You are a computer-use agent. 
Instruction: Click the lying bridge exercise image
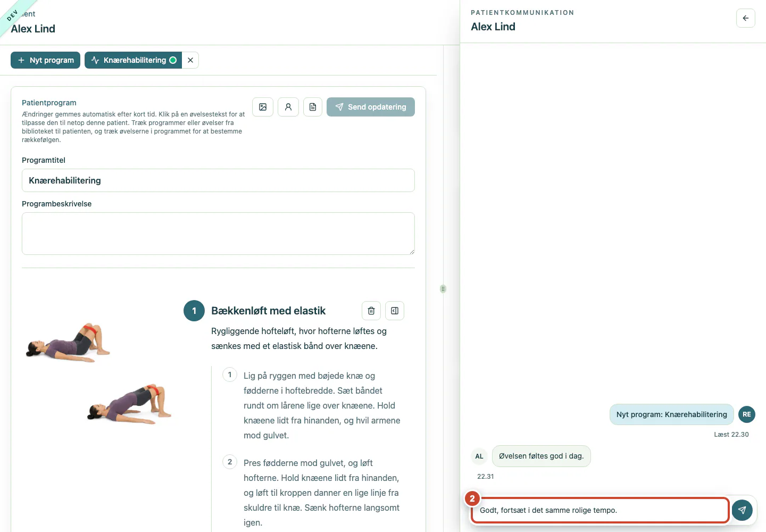coord(68,343)
